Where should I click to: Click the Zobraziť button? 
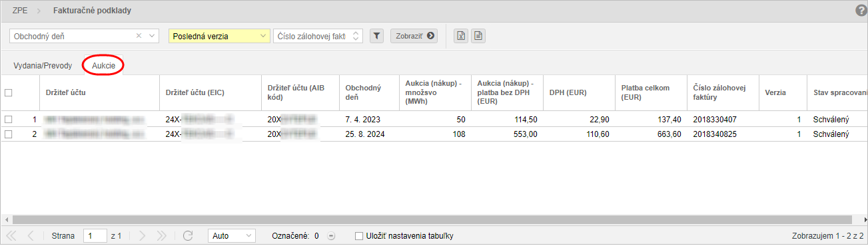(414, 36)
